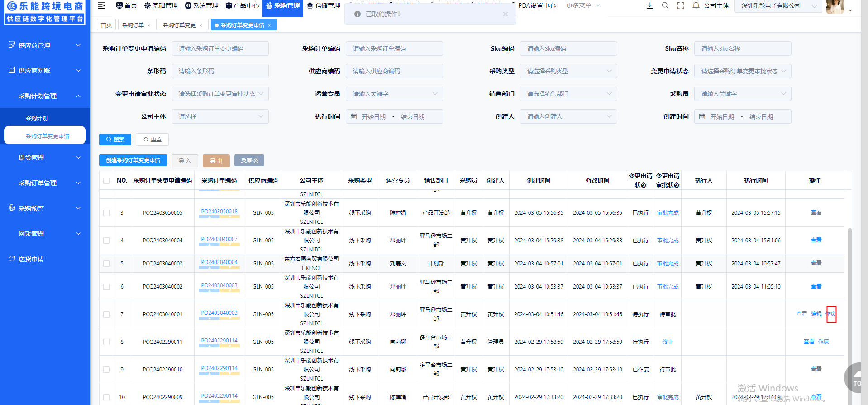This screenshot has height=405, width=868.
Task: Click the 供应商管理 sidebar icon
Action: click(x=12, y=45)
